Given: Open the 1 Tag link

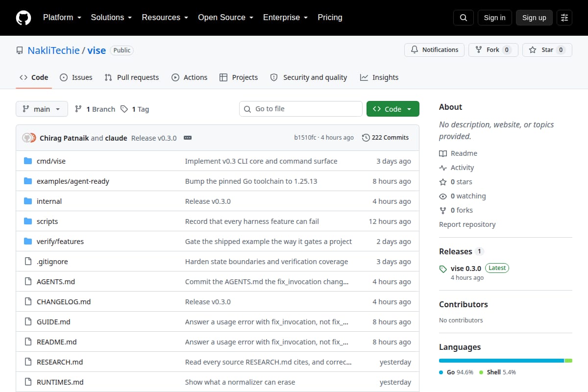Looking at the screenshot, I should coord(135,109).
